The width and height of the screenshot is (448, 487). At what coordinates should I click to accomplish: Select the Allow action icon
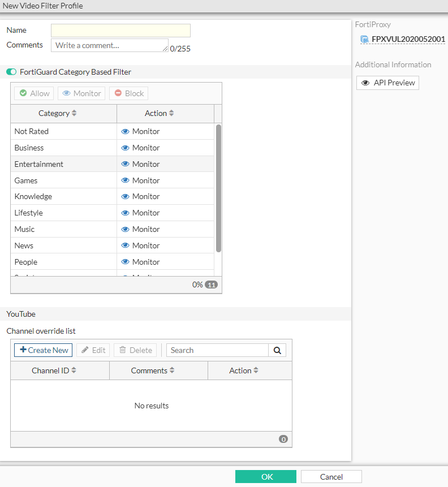point(24,93)
